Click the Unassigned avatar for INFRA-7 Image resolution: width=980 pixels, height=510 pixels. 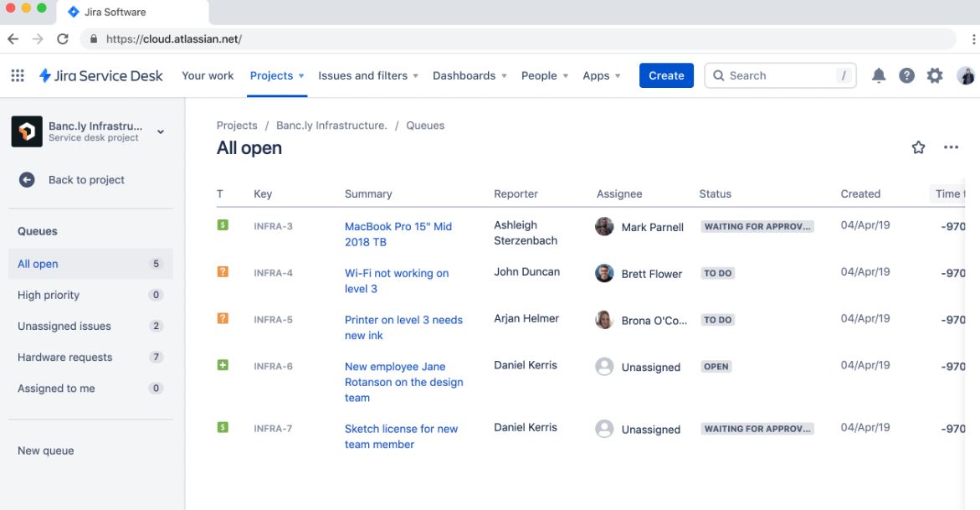coord(604,429)
